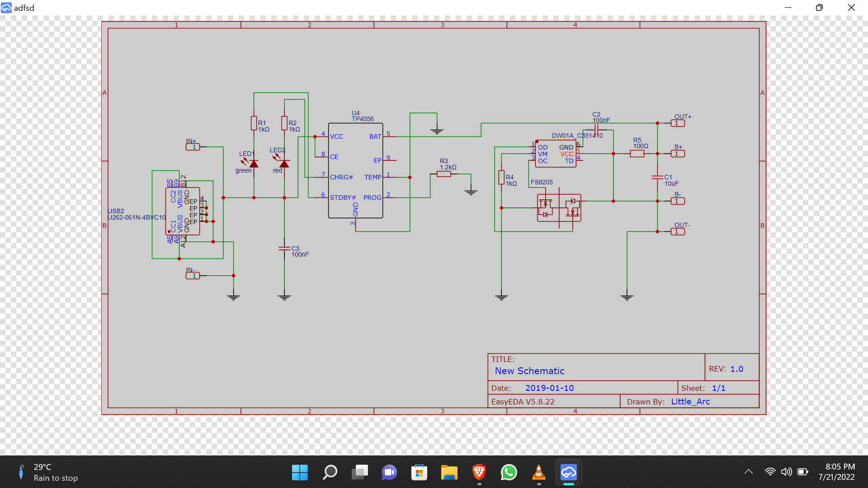Open File Explorer
Viewport: 868px width, 488px height.
click(449, 472)
